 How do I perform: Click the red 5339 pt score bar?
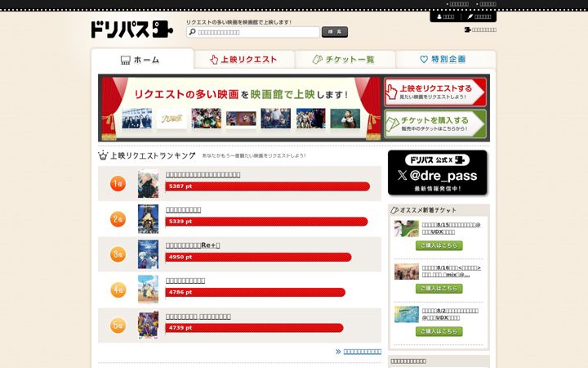[x=266, y=222]
